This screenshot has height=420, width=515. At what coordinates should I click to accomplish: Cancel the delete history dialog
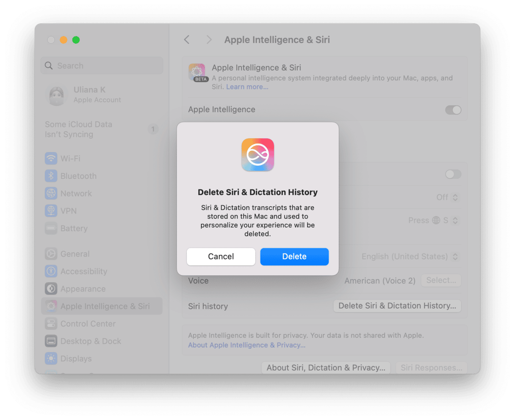pos(221,256)
